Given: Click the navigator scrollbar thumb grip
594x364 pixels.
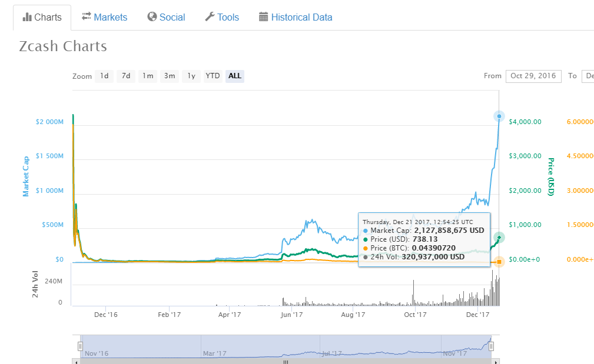Looking at the screenshot, I should coord(286,362).
